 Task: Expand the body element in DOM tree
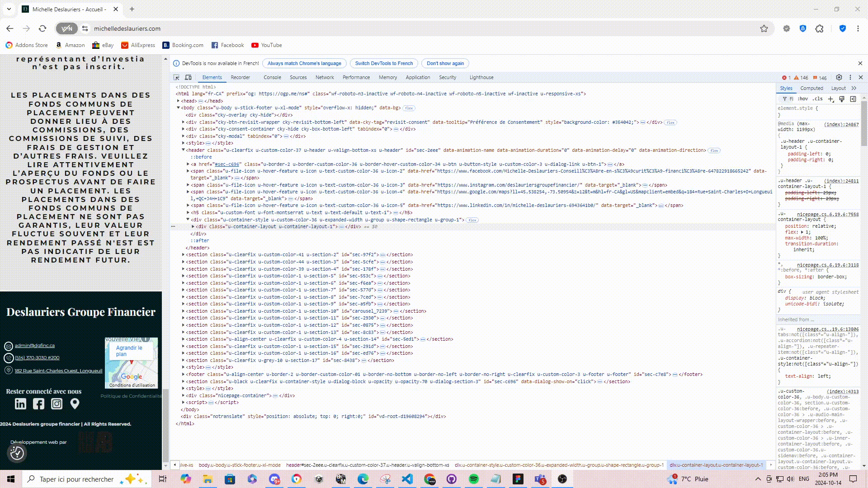click(179, 108)
